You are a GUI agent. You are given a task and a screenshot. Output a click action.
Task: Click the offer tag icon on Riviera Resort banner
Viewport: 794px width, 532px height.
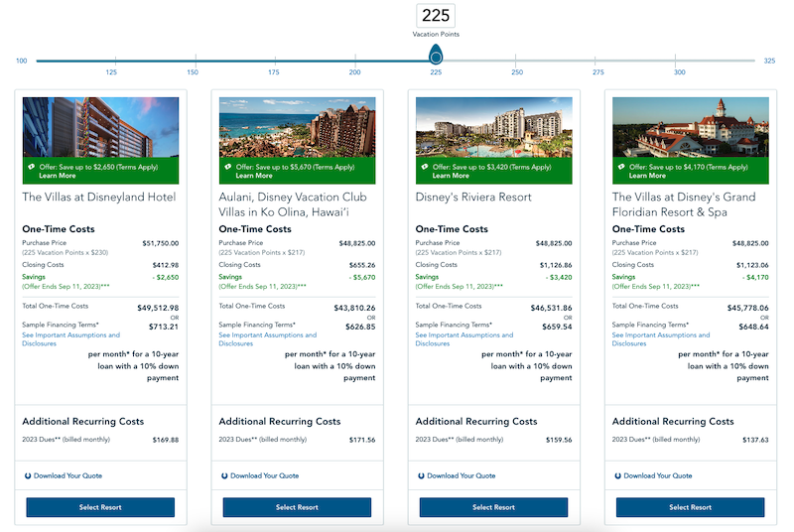pos(425,167)
